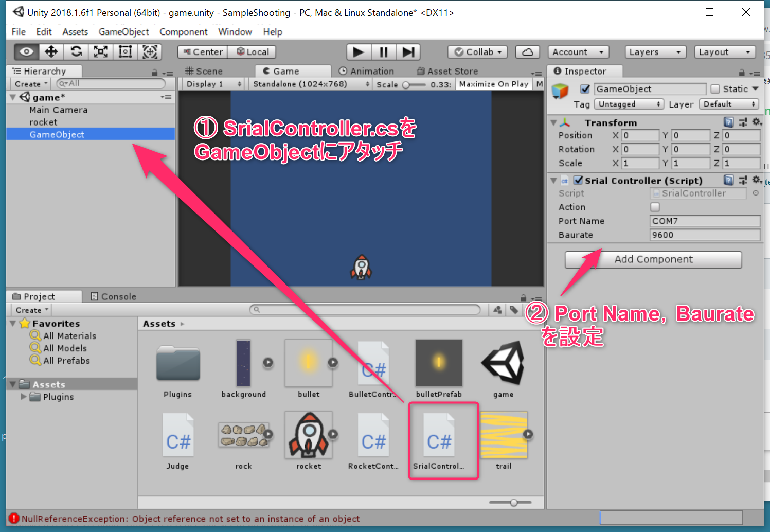Switch to the Animation tab
The image size is (770, 532).
367,71
